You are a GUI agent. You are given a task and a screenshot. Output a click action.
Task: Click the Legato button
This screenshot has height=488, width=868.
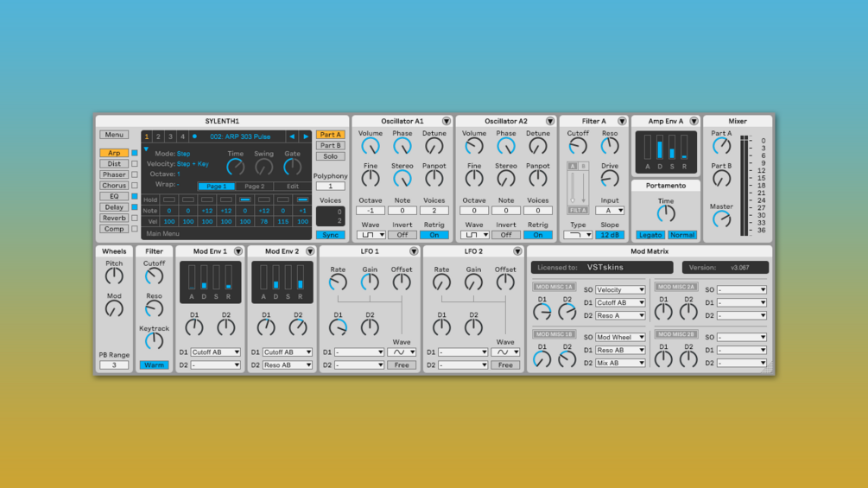(x=649, y=235)
